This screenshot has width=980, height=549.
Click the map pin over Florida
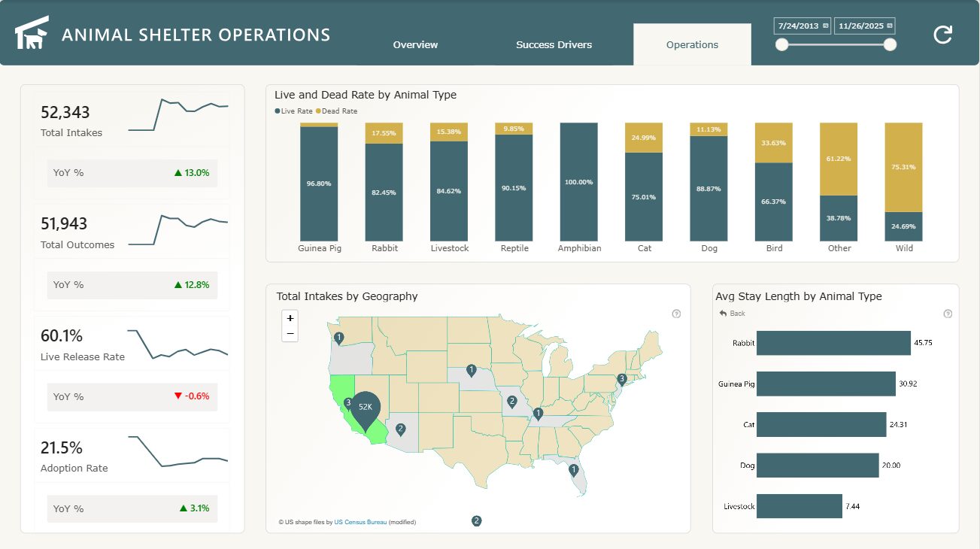pos(574,470)
